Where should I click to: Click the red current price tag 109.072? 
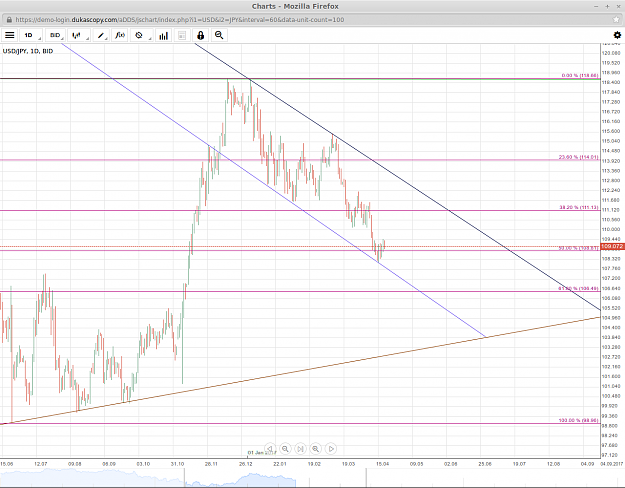612,247
